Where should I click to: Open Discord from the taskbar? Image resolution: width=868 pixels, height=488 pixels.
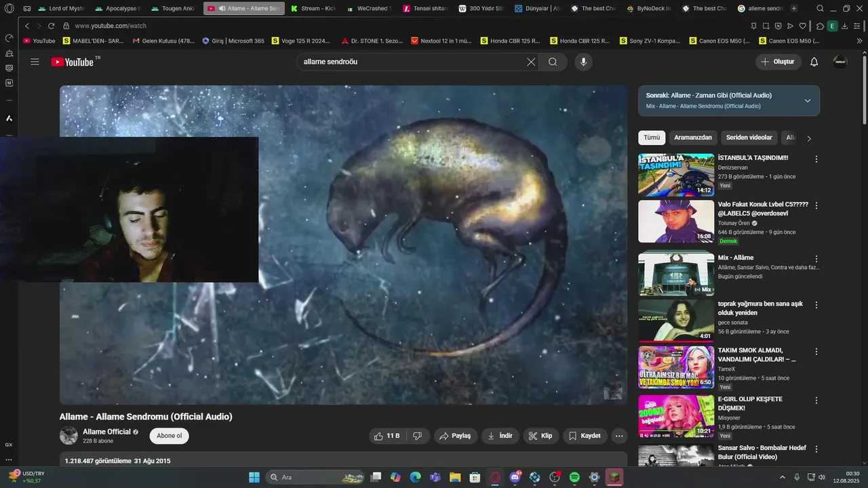515,477
